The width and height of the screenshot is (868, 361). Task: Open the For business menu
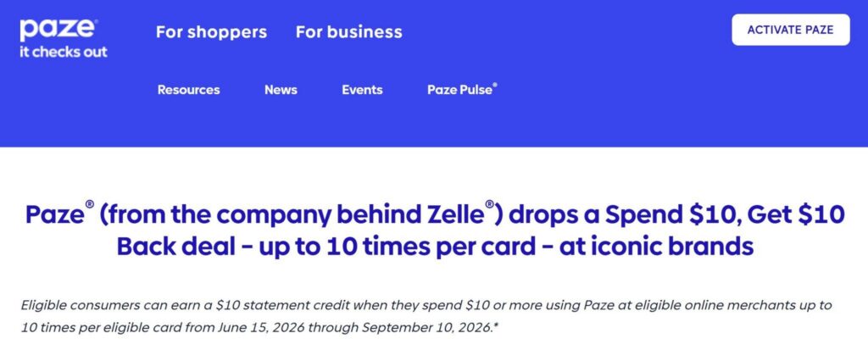[x=348, y=32]
